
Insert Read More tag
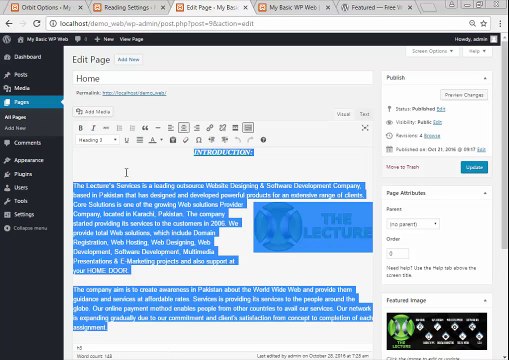pyautogui.click(x=235, y=128)
